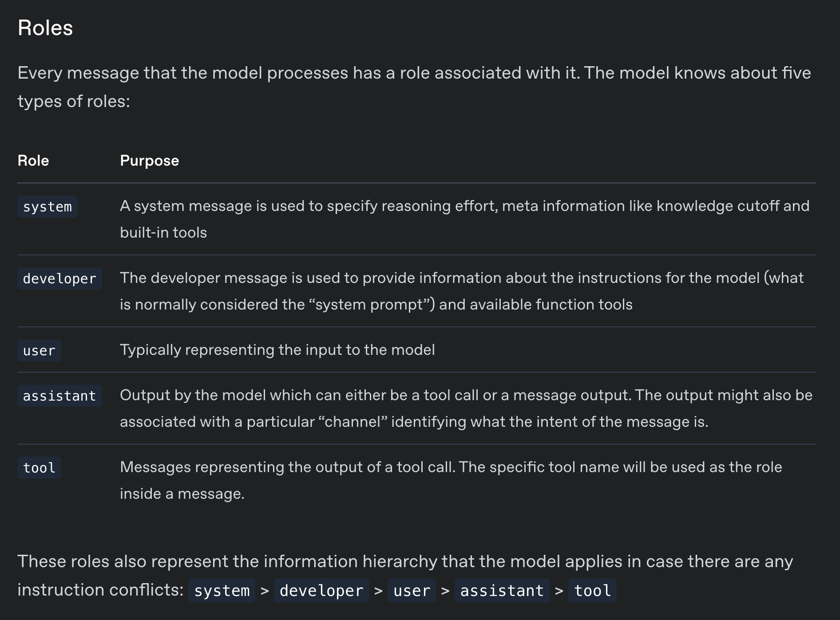The width and height of the screenshot is (840, 620).
Task: Click the Roles heading
Action: click(x=45, y=28)
